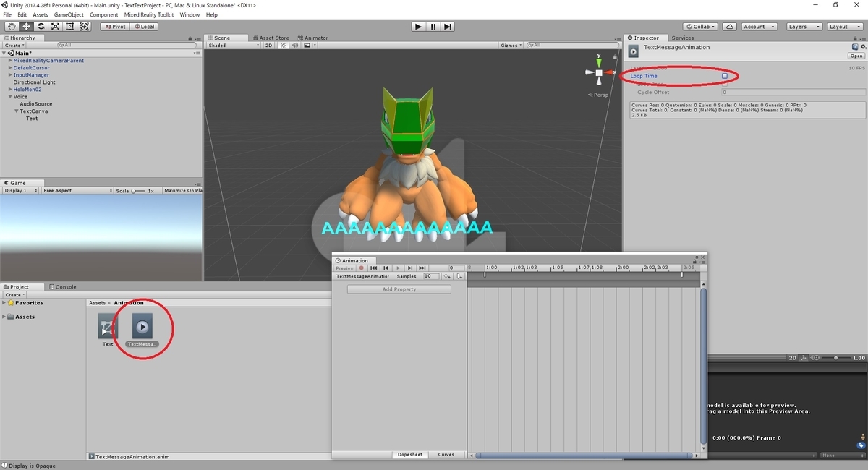The height and width of the screenshot is (470, 868).
Task: Collapse the Voice object in Hierarchy
Action: click(10, 97)
